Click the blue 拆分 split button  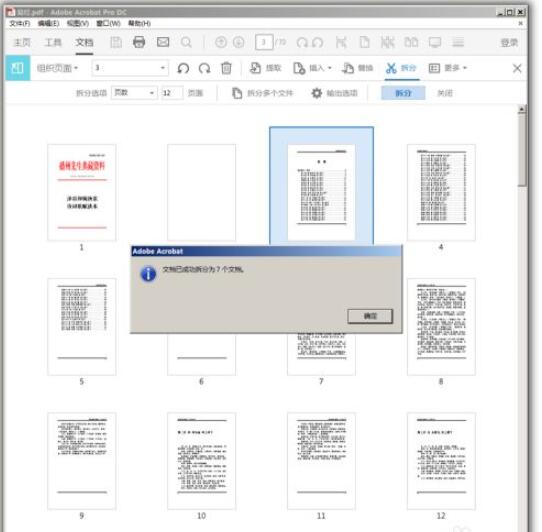click(x=403, y=93)
